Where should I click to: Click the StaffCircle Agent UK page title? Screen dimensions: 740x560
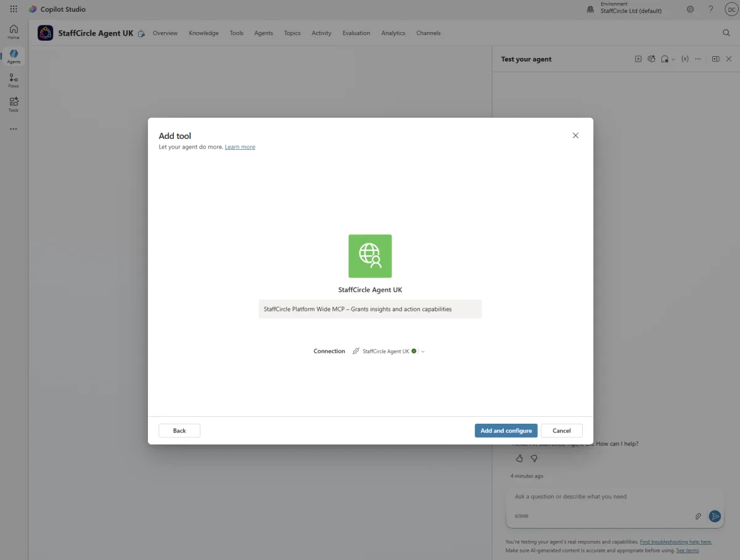pos(96,33)
